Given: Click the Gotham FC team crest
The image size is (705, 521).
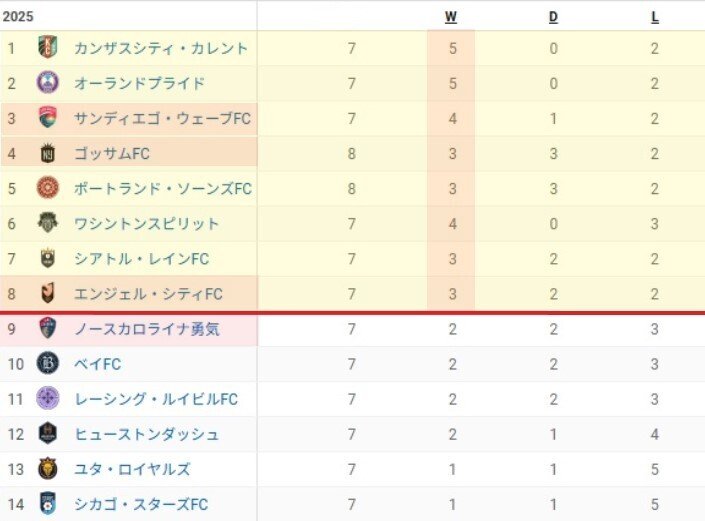Looking at the screenshot, I should point(47,153).
